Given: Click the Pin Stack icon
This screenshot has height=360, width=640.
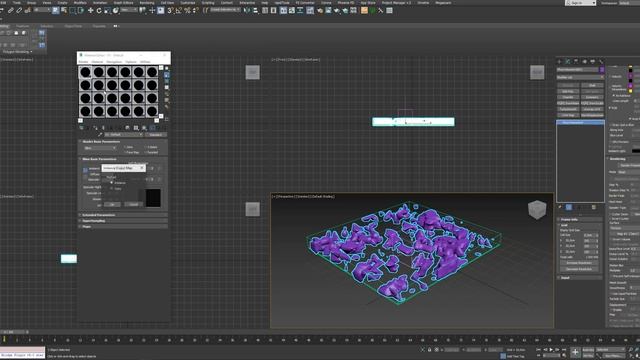Looking at the screenshot, I should (560, 207).
